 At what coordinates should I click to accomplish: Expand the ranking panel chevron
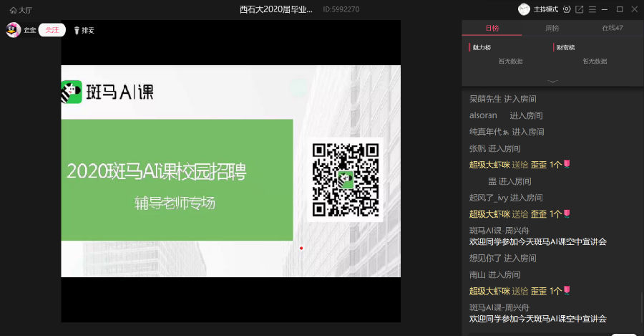tap(552, 81)
